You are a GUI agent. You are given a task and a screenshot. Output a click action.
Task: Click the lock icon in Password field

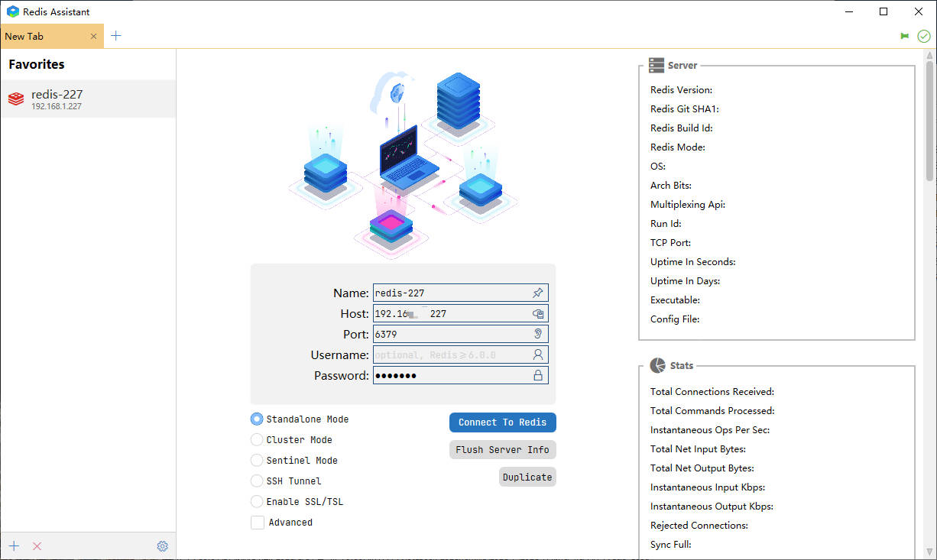538,375
